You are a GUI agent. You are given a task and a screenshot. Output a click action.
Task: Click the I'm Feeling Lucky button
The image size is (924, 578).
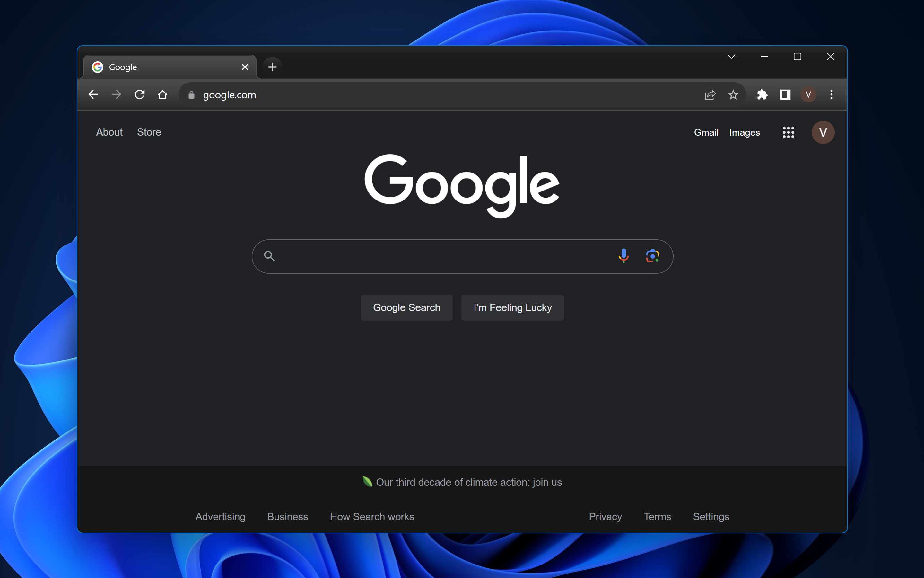tap(512, 307)
